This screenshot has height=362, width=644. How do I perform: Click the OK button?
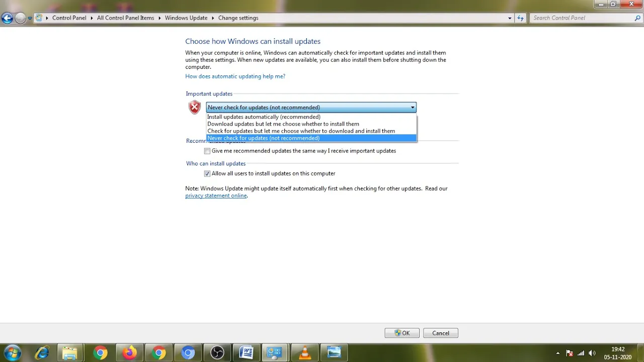pyautogui.click(x=402, y=333)
